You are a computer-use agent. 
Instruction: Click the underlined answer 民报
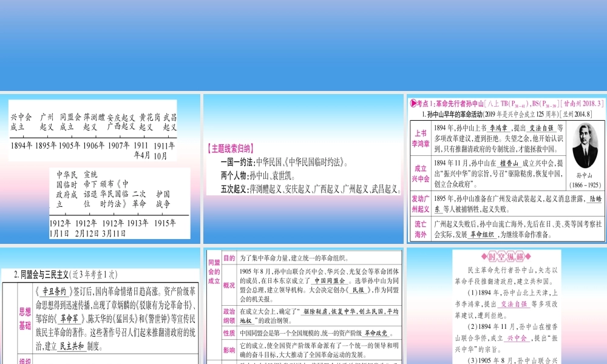click(358, 290)
